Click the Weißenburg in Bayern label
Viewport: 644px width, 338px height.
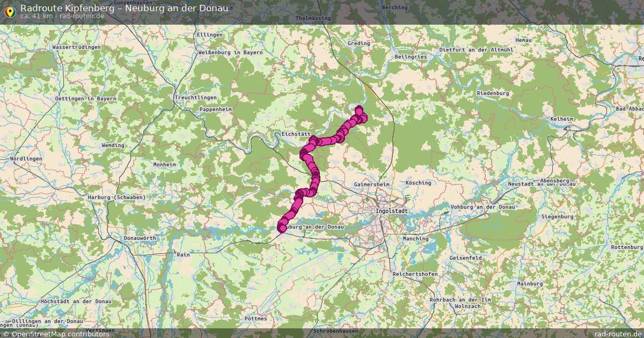231,53
